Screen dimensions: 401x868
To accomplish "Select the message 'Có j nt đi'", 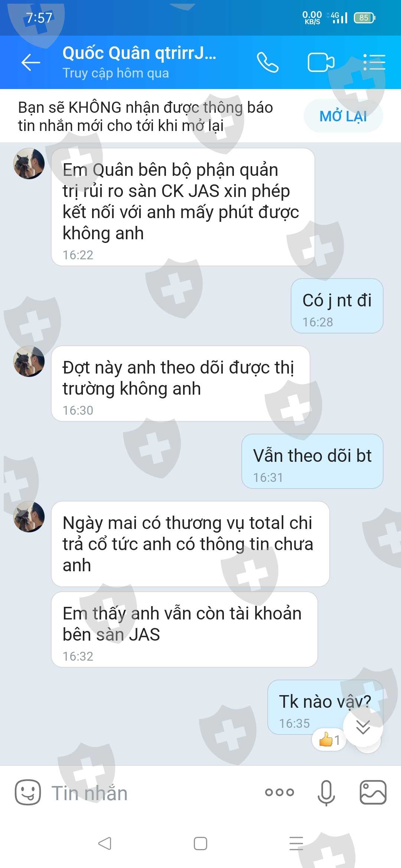I will pyautogui.click(x=337, y=306).
